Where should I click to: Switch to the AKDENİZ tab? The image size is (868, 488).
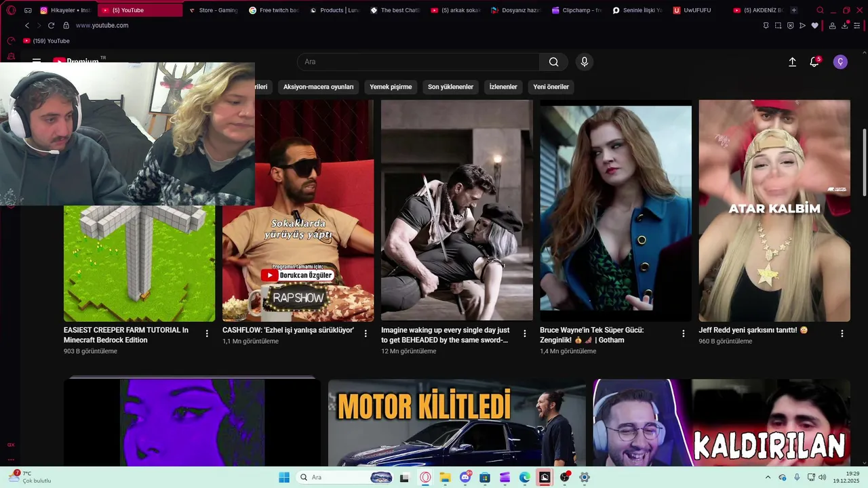(x=758, y=10)
